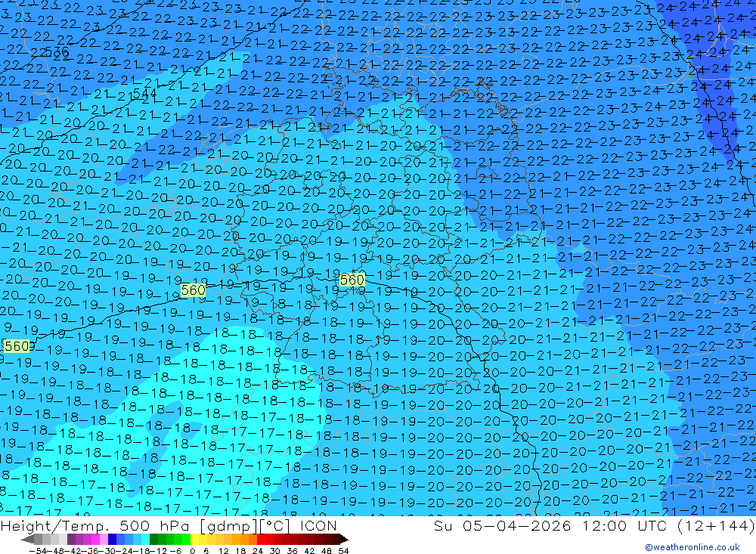Click the gray left arrow end of color scale
756x554 pixels.
[x=27, y=539]
